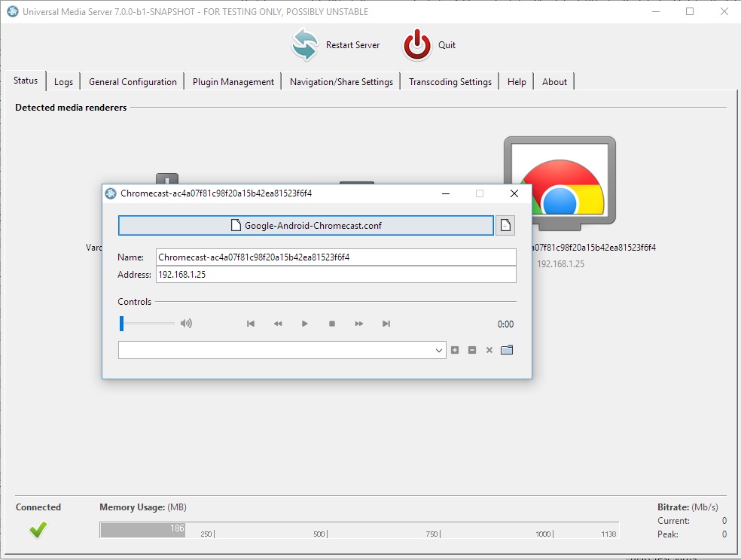Start playback with the play button
The image size is (741, 560).
click(305, 324)
